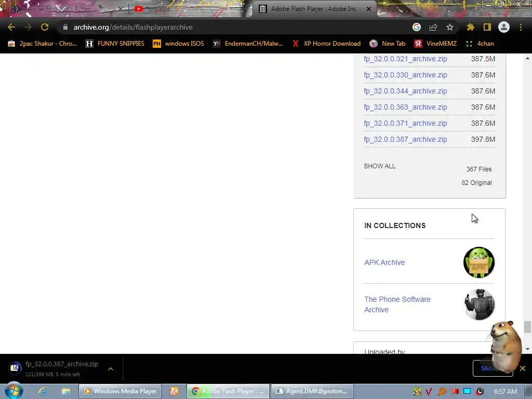
Task: Click the hamster desktop pet
Action: coord(506,346)
